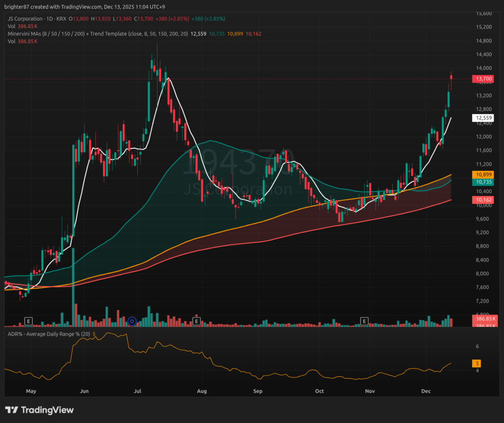The width and height of the screenshot is (504, 423).
Task: Select the teal 10,735 price axis label
Action: click(482, 182)
